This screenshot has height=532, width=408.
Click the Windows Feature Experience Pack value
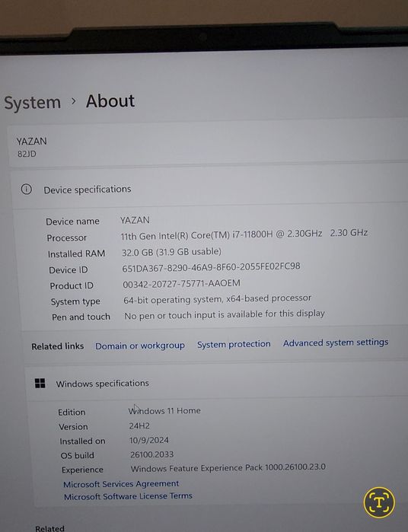pos(228,467)
